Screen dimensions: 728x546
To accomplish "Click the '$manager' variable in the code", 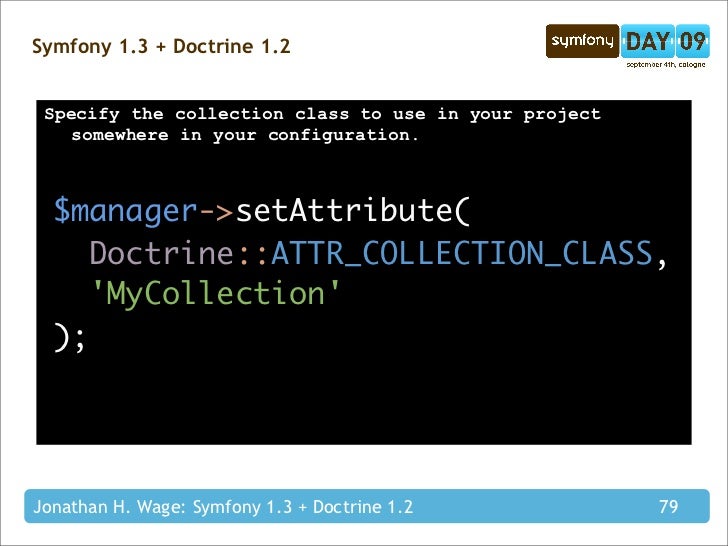I will pos(125,211).
